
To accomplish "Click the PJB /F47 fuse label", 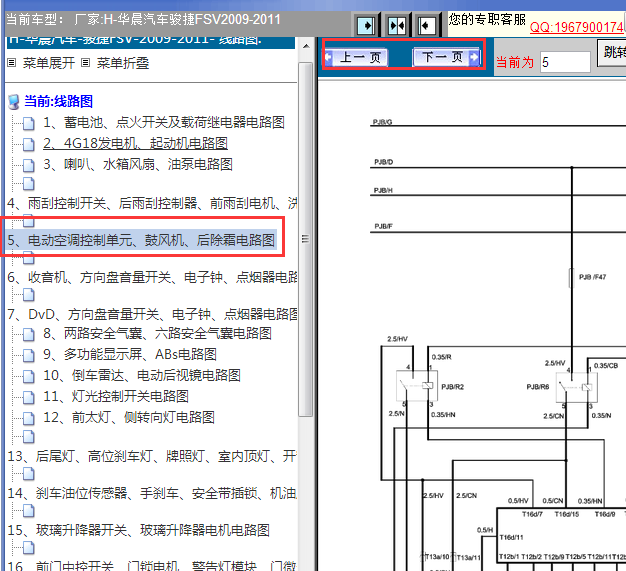I will (592, 277).
